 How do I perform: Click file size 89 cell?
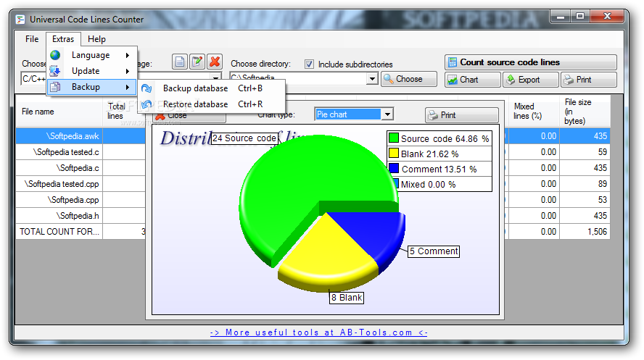pos(585,184)
